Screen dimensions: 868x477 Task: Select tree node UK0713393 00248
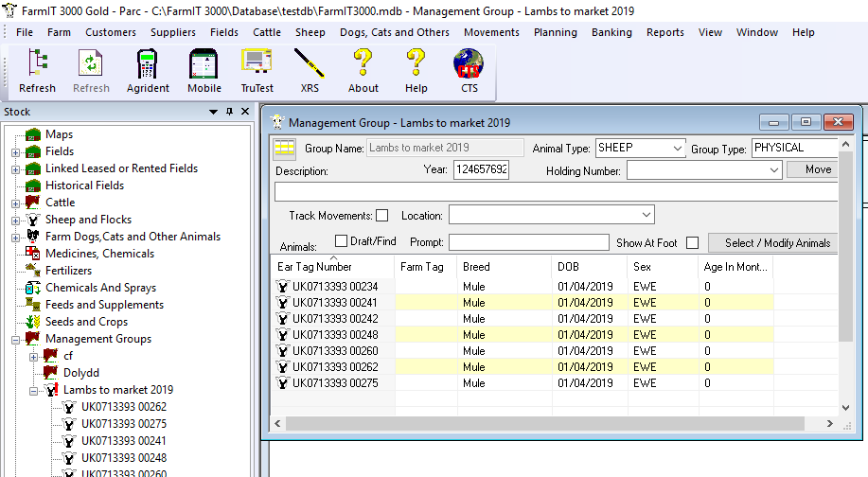[x=124, y=458]
